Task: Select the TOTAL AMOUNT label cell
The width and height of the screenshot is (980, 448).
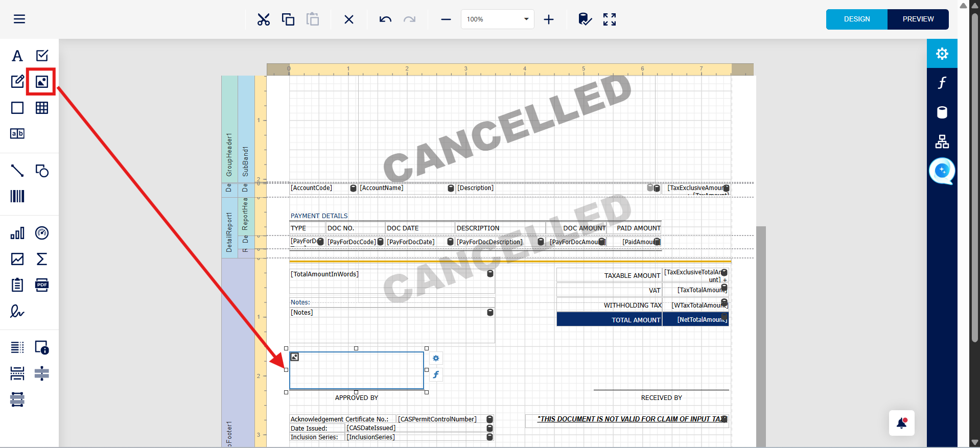Action: click(610, 320)
